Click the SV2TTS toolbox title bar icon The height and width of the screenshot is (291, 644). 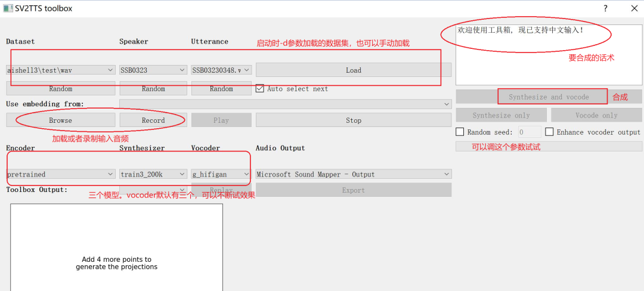(8, 8)
